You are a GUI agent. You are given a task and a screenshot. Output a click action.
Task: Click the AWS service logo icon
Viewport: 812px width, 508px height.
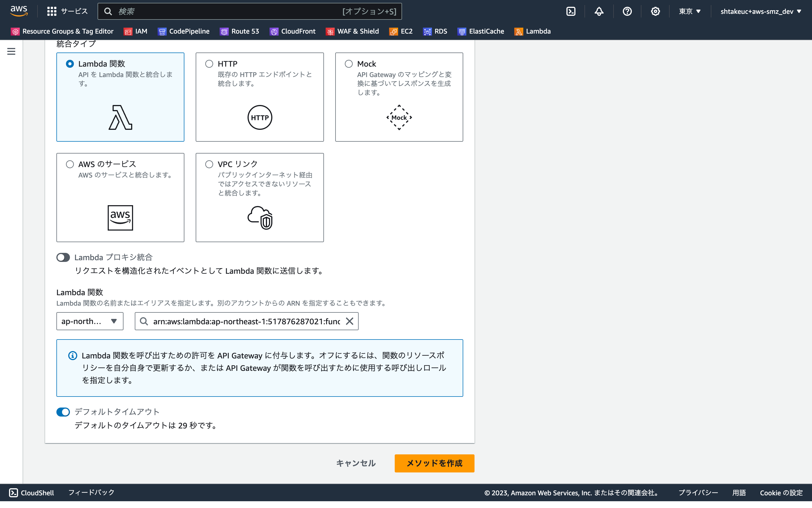(120, 218)
